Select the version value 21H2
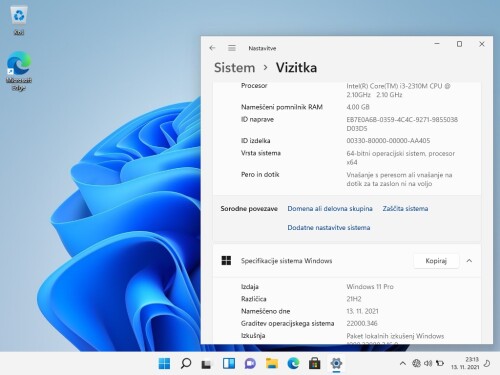Image resolution: width=500 pixels, height=375 pixels. point(354,299)
